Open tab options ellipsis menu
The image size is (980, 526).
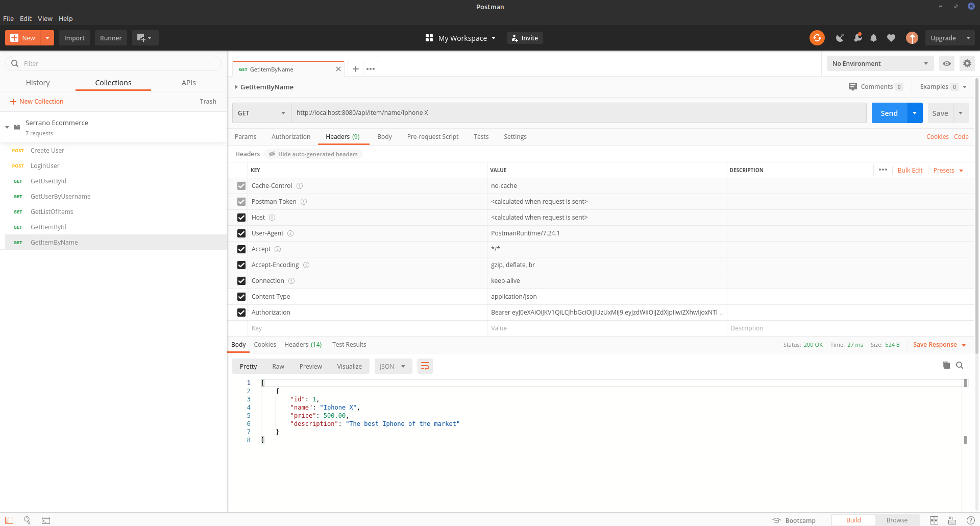point(371,69)
